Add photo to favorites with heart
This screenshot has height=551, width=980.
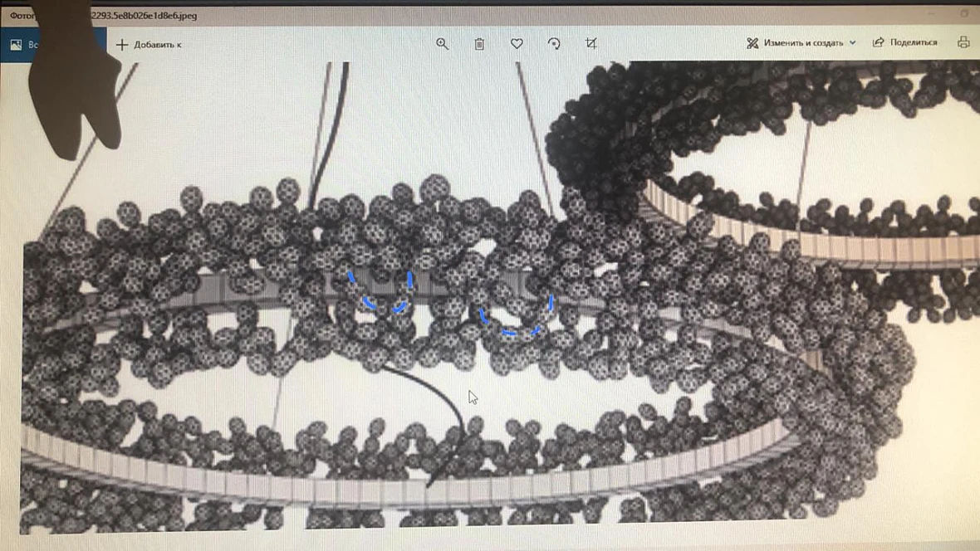click(517, 44)
